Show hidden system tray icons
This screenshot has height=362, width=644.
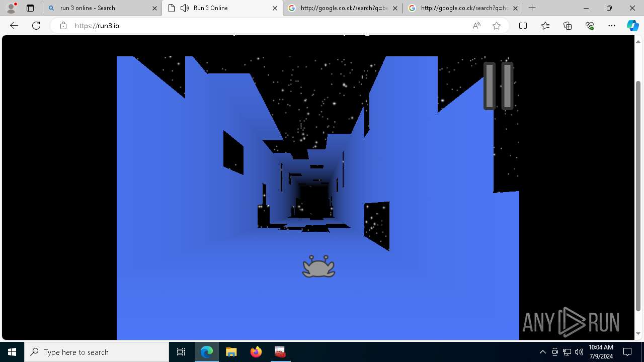(x=542, y=352)
